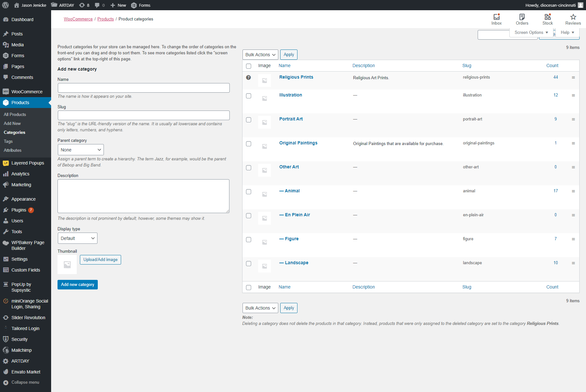Image resolution: width=586 pixels, height=392 pixels.
Task: Check the Illustration category checkbox
Action: [x=249, y=96]
